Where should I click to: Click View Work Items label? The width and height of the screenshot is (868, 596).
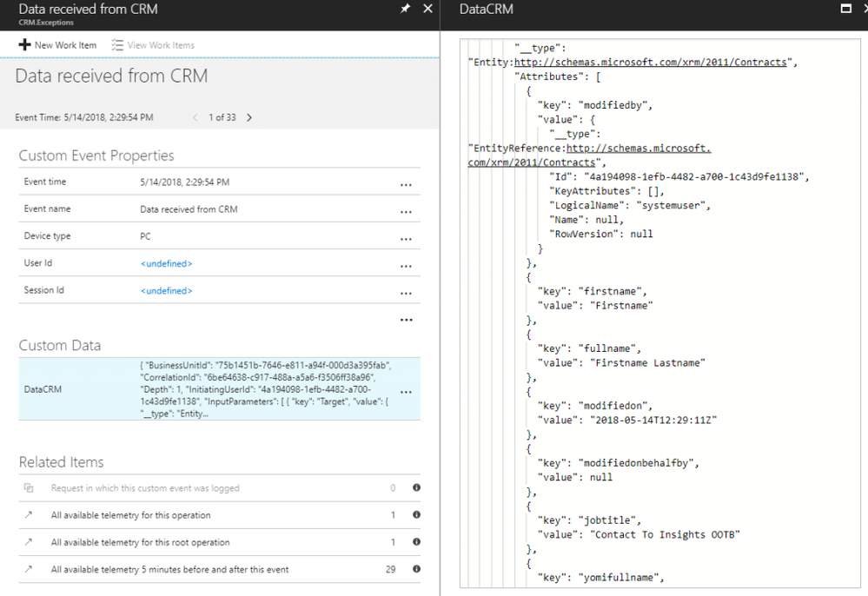pos(161,45)
